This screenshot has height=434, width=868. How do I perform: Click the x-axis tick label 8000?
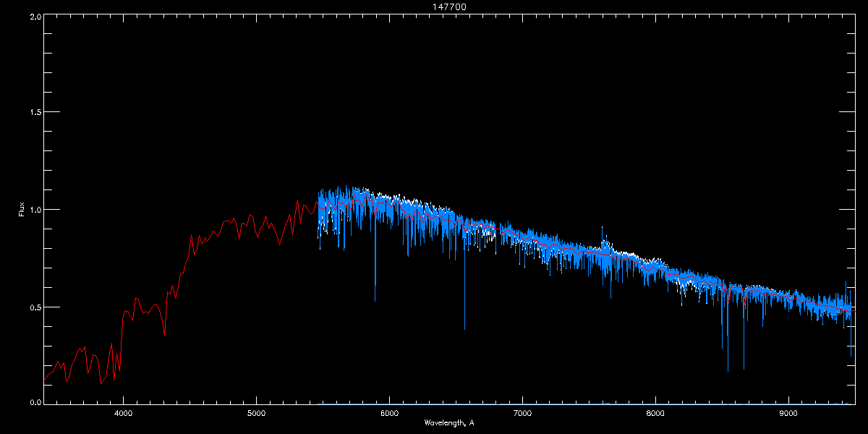tap(655, 414)
